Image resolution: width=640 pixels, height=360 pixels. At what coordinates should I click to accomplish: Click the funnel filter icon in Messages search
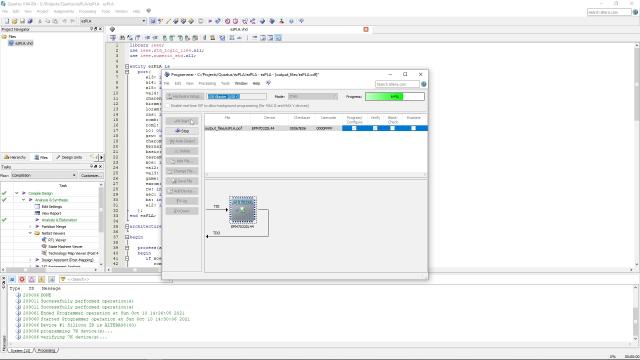tap(63, 279)
